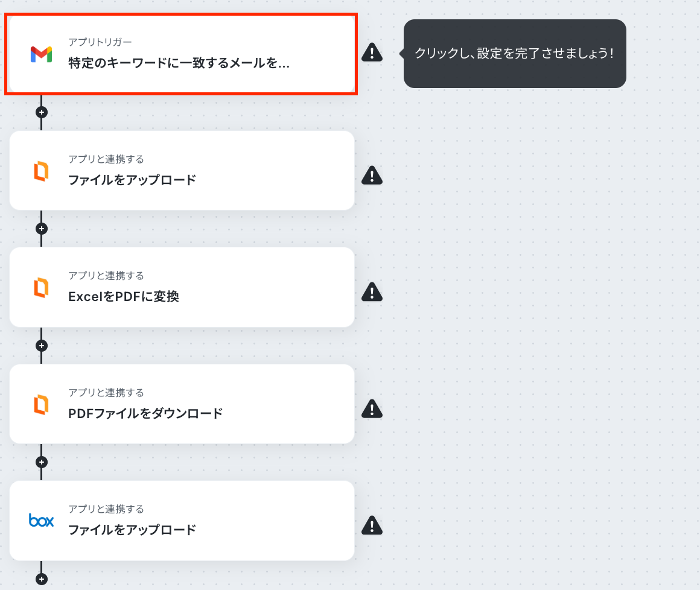Open the ExcelをPDFに変換 step

pyautogui.click(x=182, y=287)
